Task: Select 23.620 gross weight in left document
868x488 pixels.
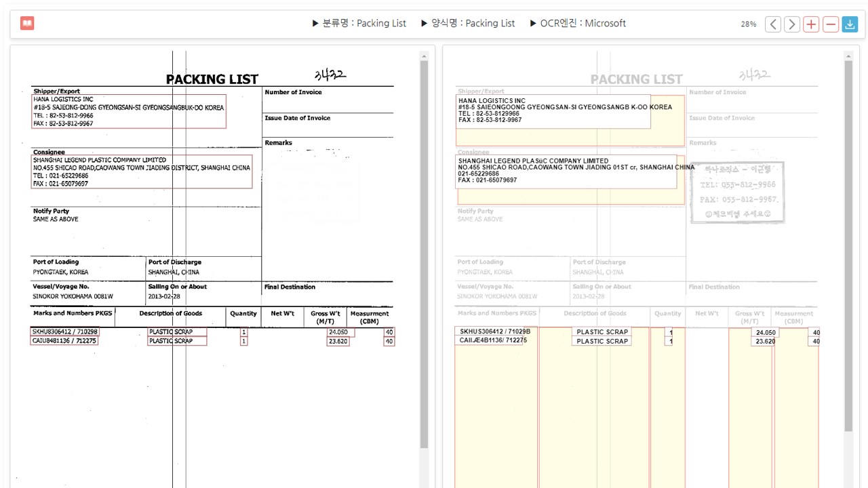Action: tap(338, 342)
